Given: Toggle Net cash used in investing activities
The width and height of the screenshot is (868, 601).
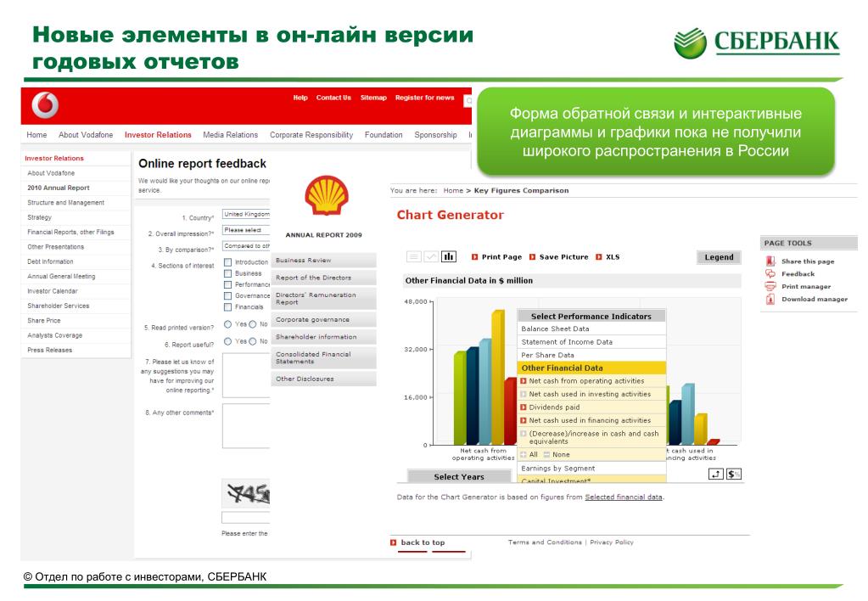Looking at the screenshot, I should [524, 394].
